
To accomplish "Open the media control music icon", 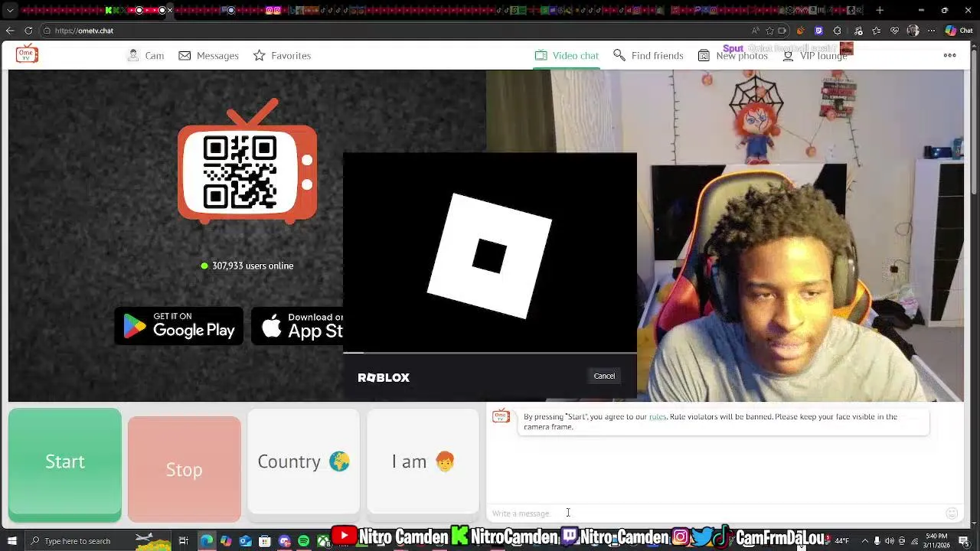I will 858,31.
